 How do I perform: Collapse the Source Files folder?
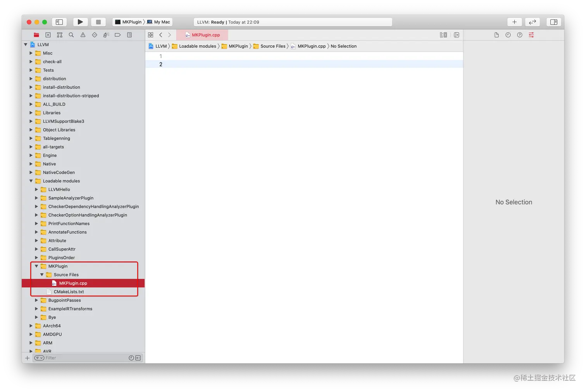tap(42, 275)
